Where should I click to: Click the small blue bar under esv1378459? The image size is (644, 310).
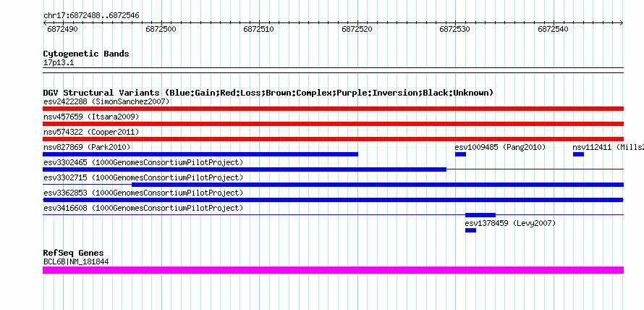[470, 230]
